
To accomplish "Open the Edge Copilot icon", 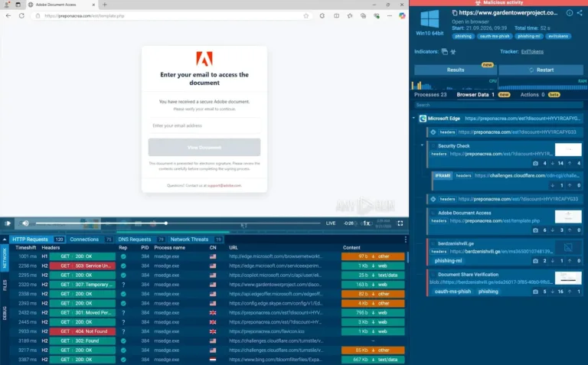I will tap(402, 16).
